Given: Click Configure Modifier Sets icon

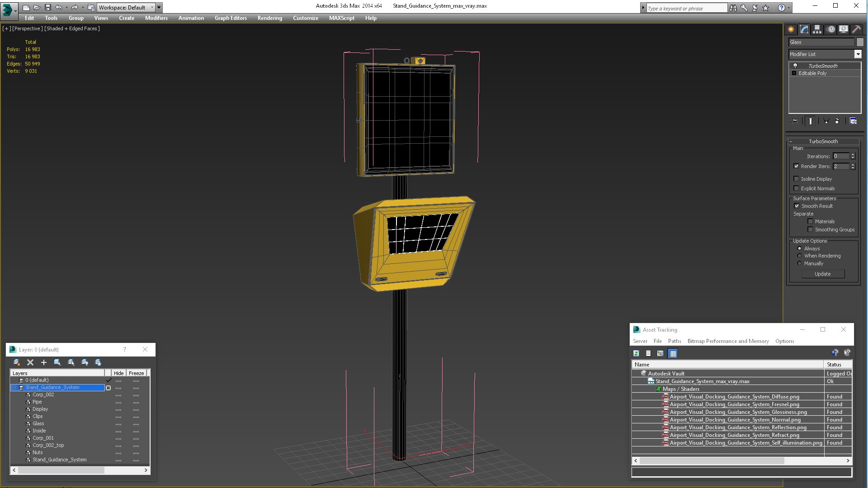Looking at the screenshot, I should 854,121.
